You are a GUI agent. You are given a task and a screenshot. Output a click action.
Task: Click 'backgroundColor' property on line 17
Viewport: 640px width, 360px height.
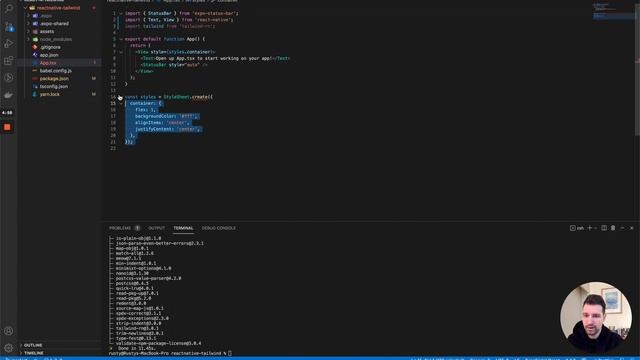point(156,116)
